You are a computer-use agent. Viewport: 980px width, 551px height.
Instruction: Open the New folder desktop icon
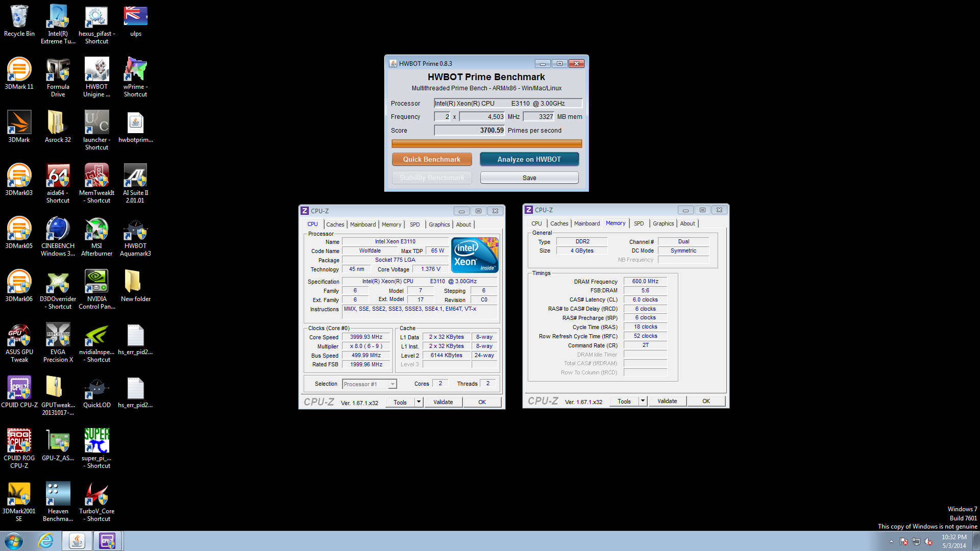[135, 286]
